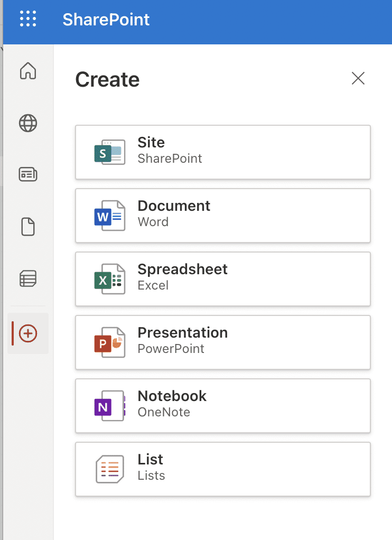Open My lists sidebar icon
Viewport: 392px width, 540px height.
pos(28,278)
